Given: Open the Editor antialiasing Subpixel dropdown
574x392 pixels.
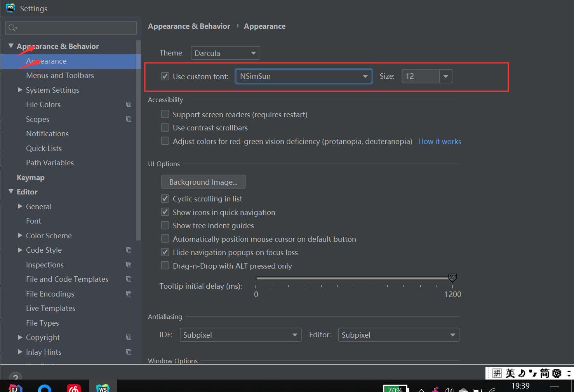Looking at the screenshot, I should coord(399,335).
